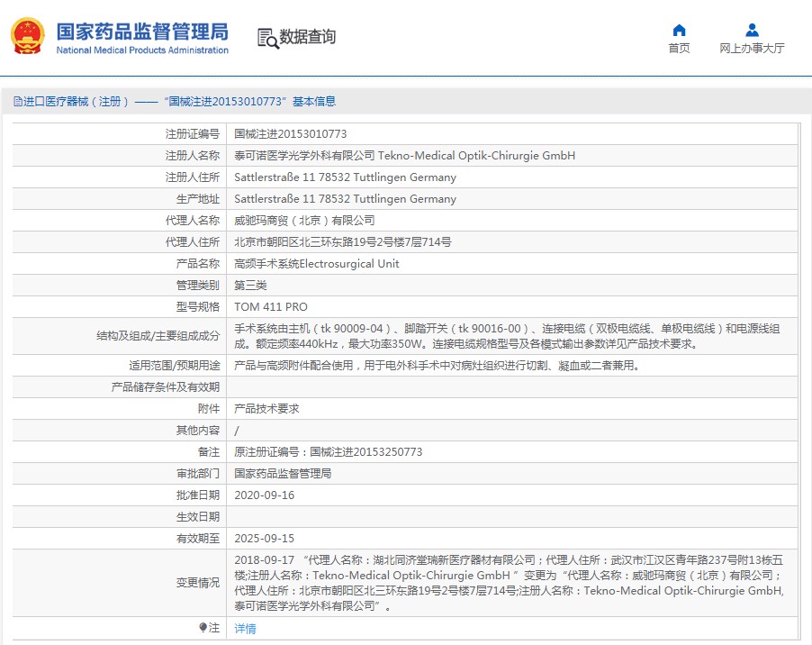Select agent name 威驰玛商贸（北京）有限公司
Screen dimensions: 812x645
[x=304, y=221]
